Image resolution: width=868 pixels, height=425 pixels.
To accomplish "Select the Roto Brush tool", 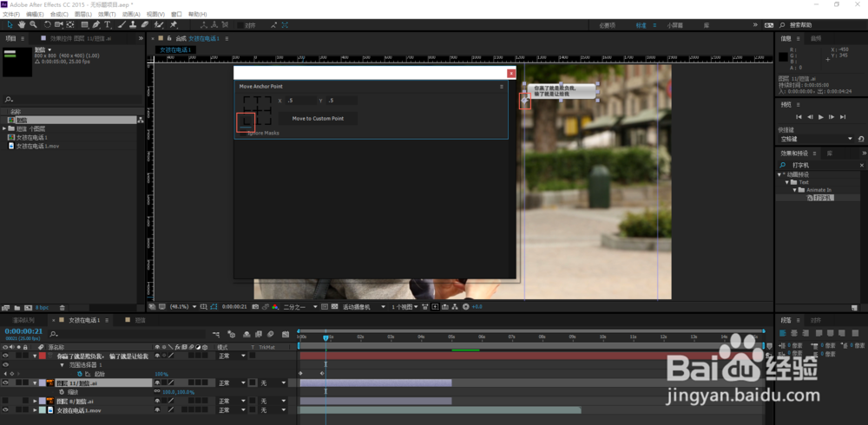I will click(159, 25).
